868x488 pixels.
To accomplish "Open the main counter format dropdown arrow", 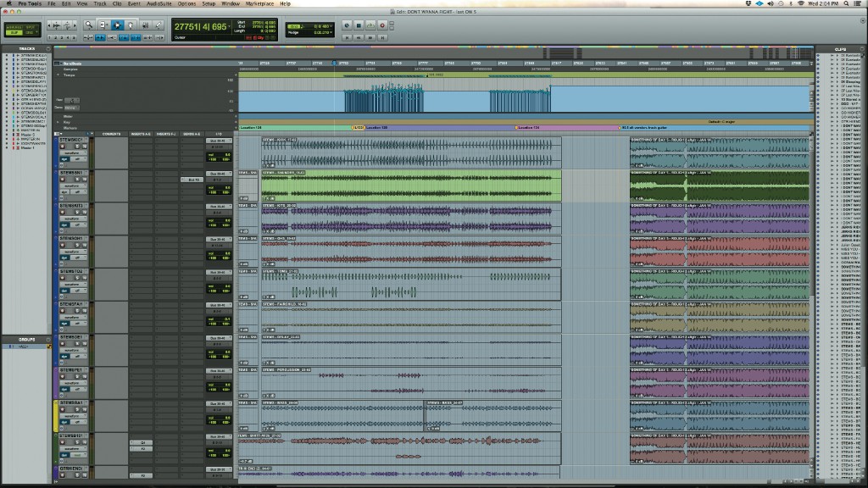I will click(229, 26).
